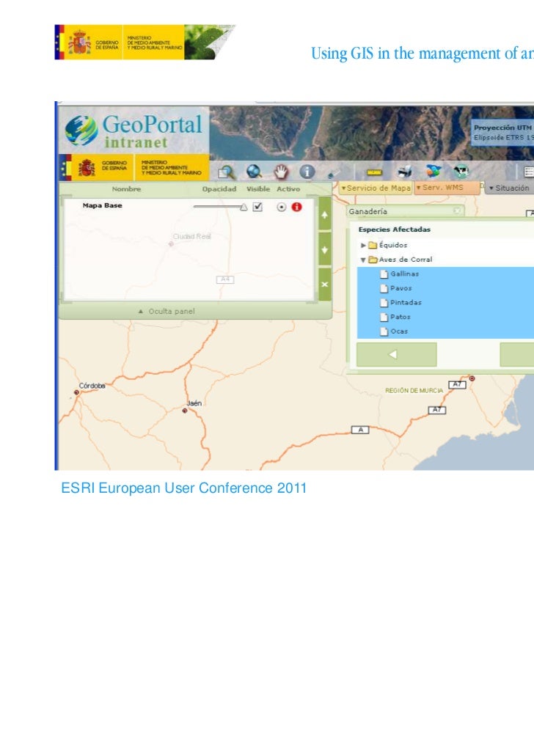The width and height of the screenshot is (534, 756).
Task: Move layer up with green up arrow
Action: pyautogui.click(x=325, y=215)
